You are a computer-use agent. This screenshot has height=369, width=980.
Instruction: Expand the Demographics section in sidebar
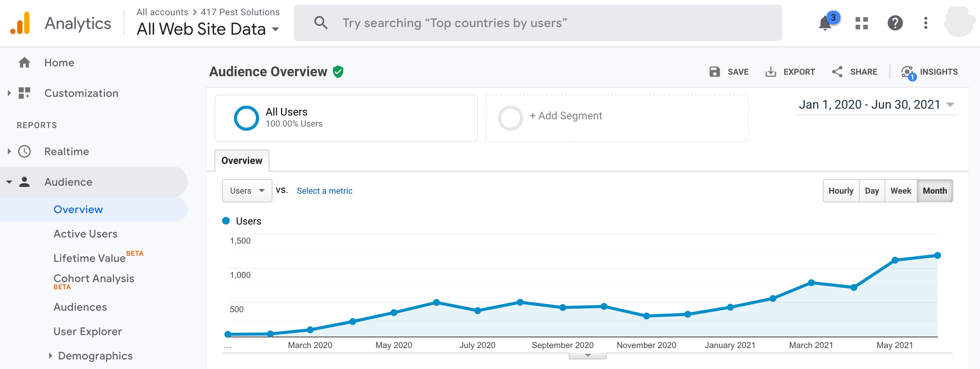click(x=95, y=356)
